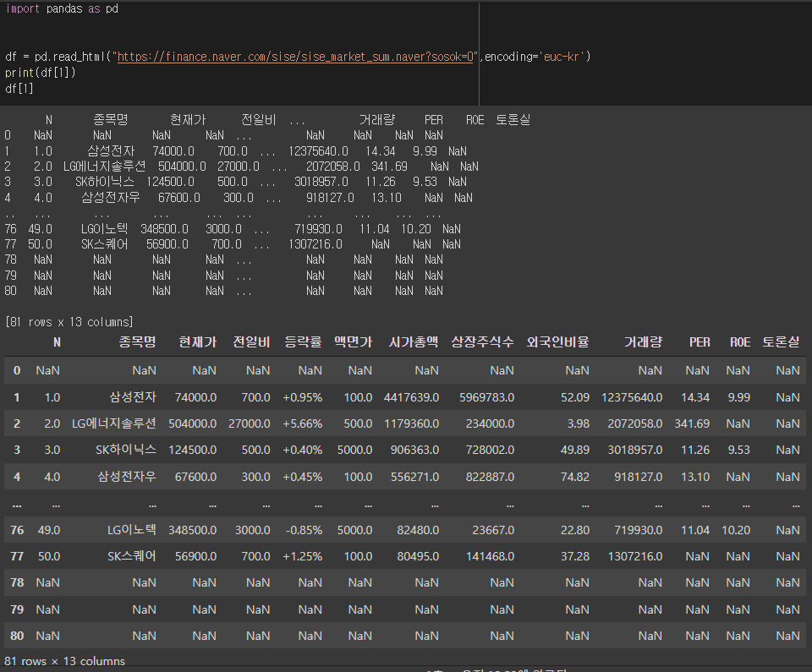
Task: Select LG이노텍 cell in rendered table
Action: [x=132, y=530]
